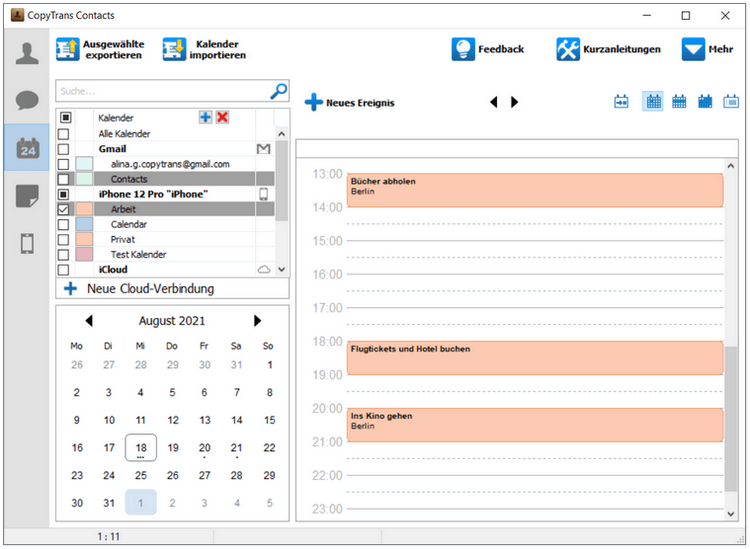Image resolution: width=750 pixels, height=549 pixels.
Task: Toggle the iPhone 12 Pro group checkbox
Action: (63, 194)
